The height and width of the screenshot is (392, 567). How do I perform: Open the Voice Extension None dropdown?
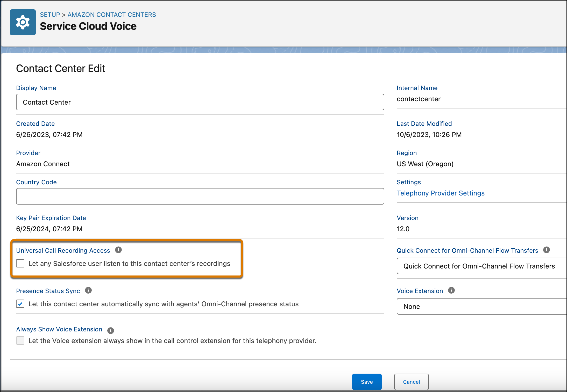482,306
